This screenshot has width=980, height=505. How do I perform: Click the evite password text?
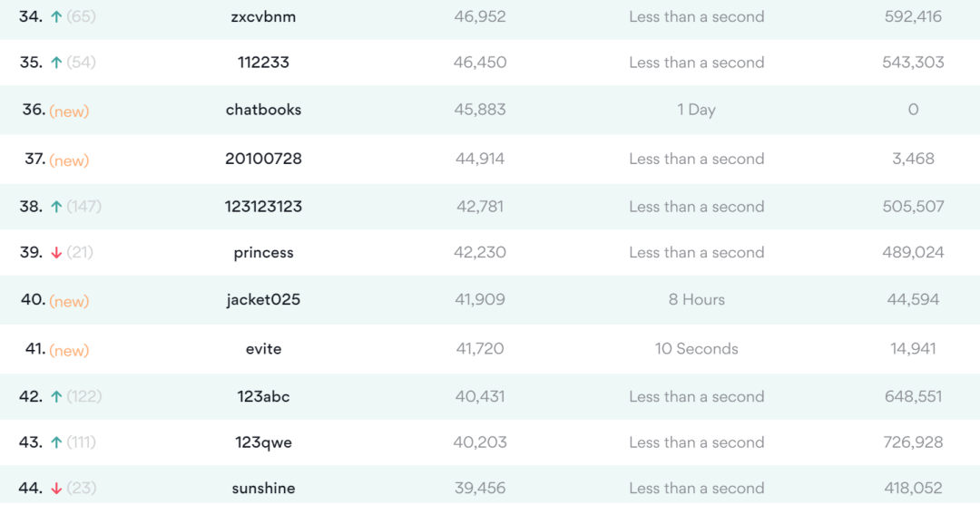point(263,348)
